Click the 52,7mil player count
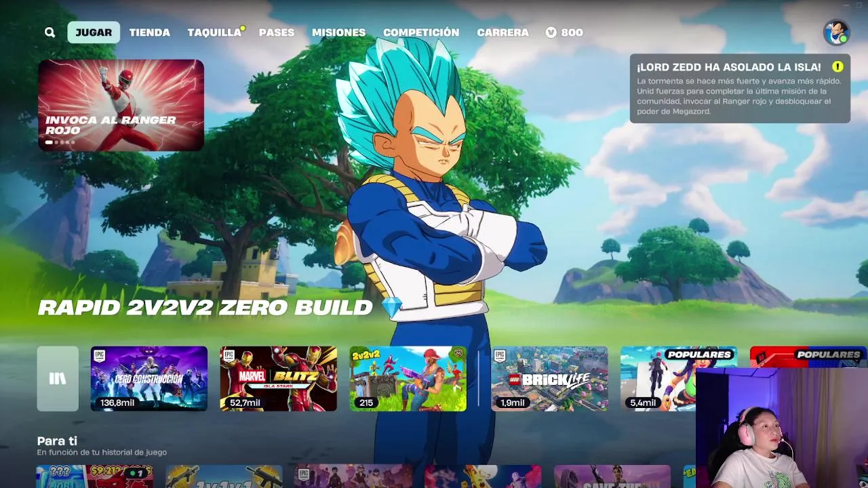The height and width of the screenshot is (488, 868). 245,403
